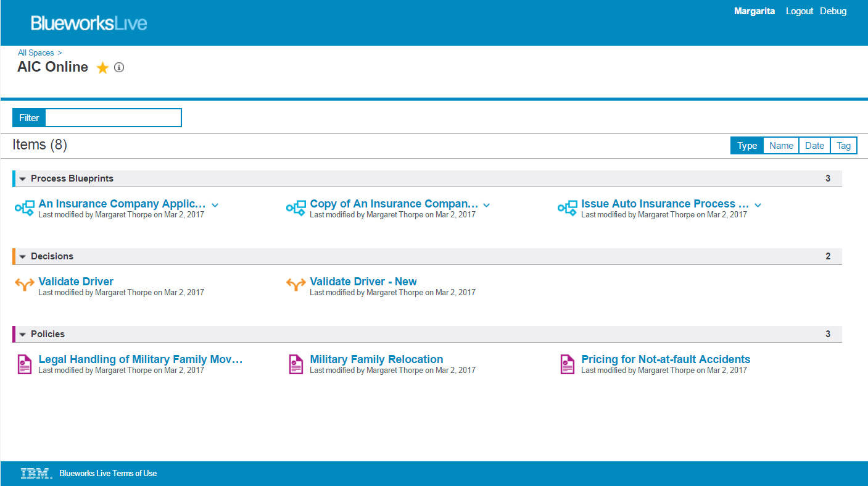
Task: Click the blueprint icon beside Issue Auto Insurance Process
Action: click(x=567, y=207)
